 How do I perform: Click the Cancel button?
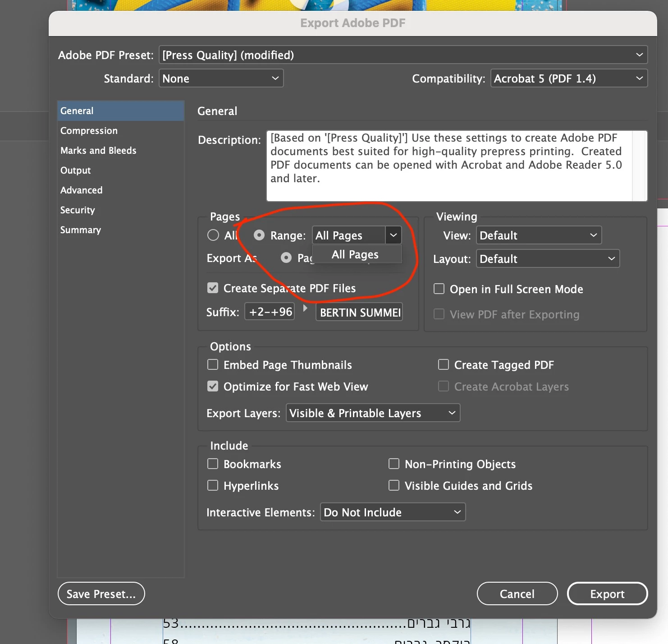pyautogui.click(x=517, y=594)
